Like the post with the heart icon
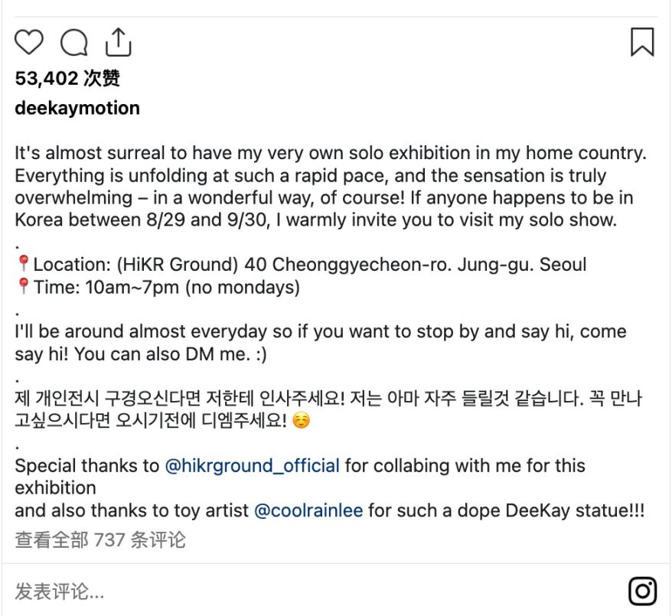 tap(29, 41)
